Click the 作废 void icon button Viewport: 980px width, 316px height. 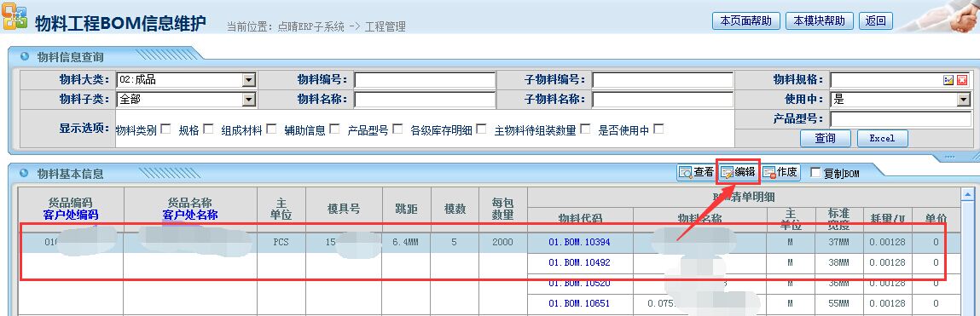click(780, 172)
